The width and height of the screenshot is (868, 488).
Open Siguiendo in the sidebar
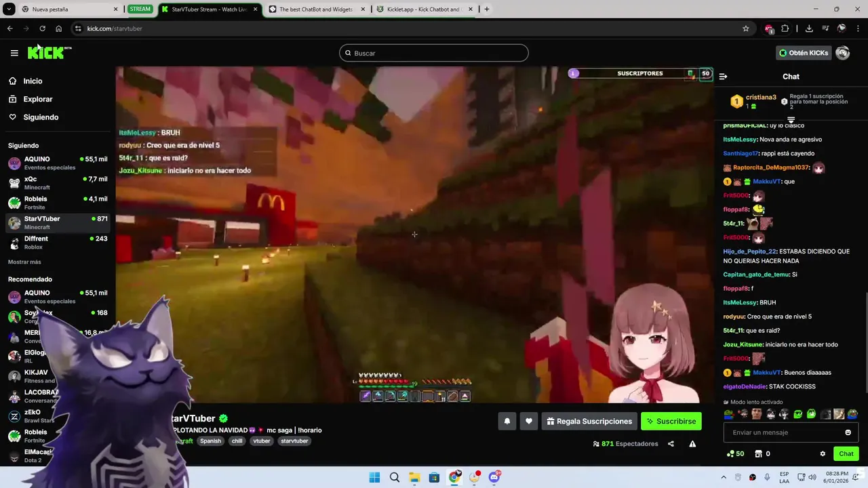tap(41, 117)
